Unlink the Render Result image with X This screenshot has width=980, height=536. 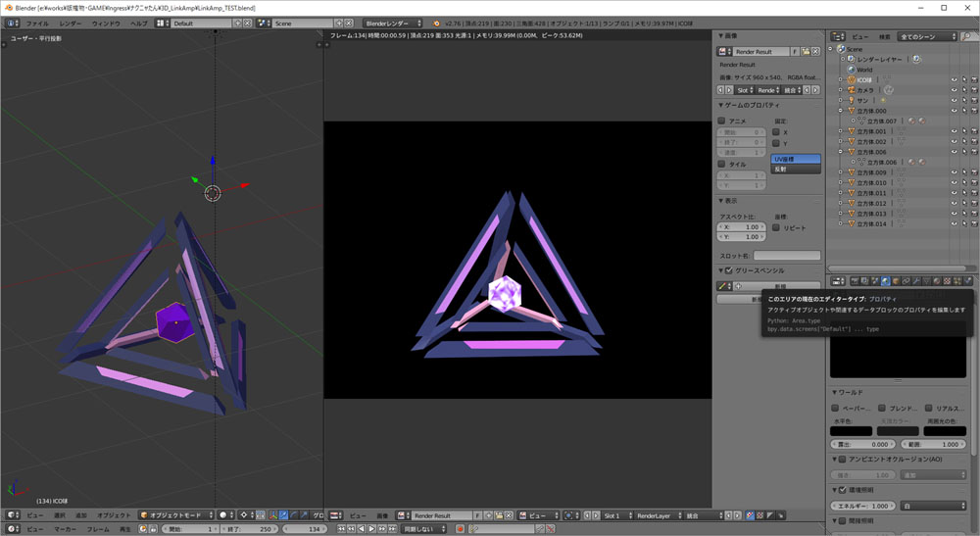(x=510, y=515)
